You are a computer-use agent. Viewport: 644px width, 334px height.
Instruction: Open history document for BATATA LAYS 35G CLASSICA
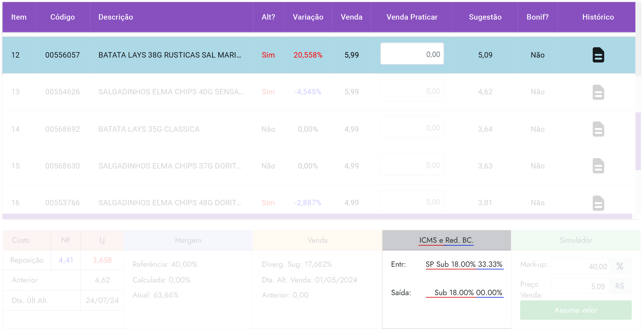coord(598,129)
